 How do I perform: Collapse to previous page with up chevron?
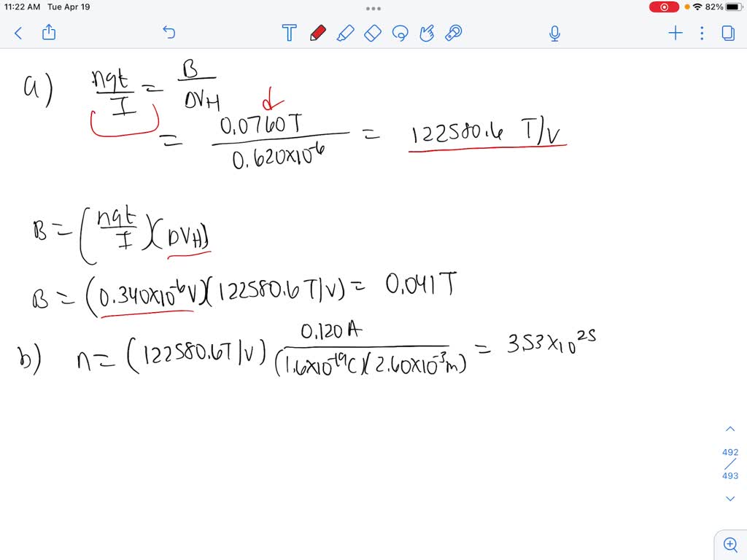pyautogui.click(x=730, y=428)
